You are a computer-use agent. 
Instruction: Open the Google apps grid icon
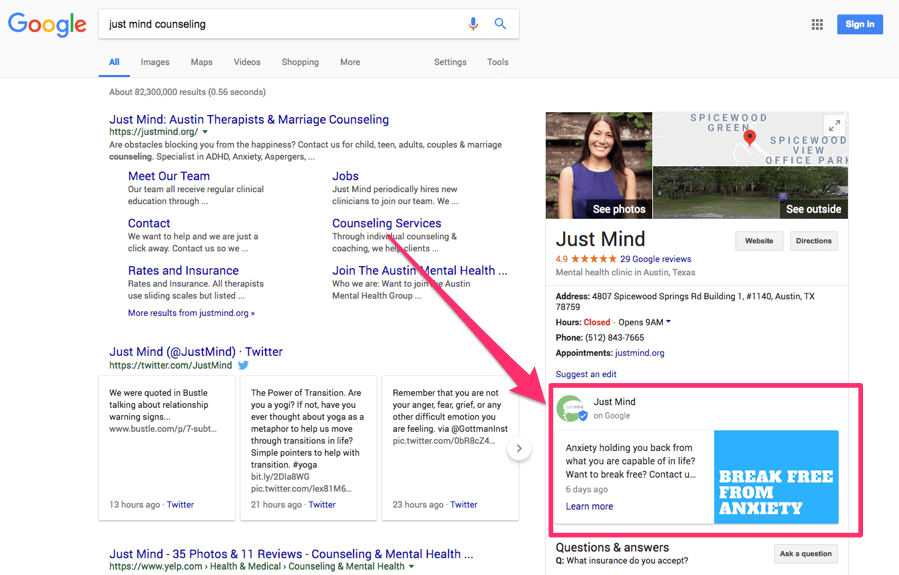[817, 25]
